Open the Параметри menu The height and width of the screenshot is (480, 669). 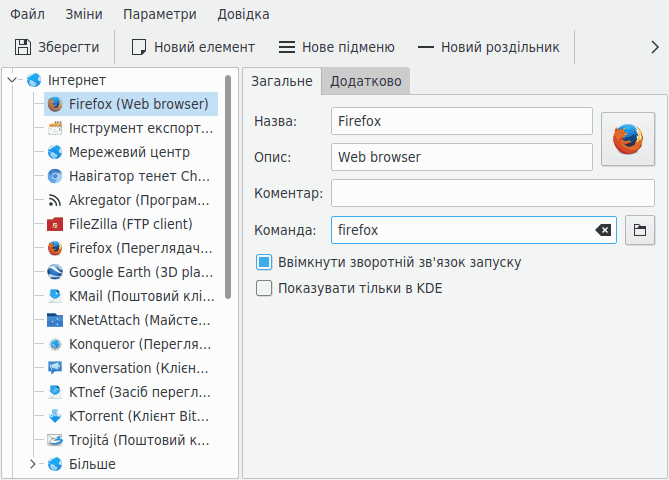pyautogui.click(x=160, y=15)
